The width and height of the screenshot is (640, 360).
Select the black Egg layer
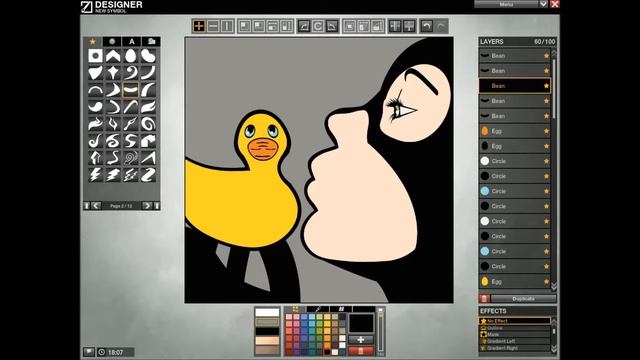pyautogui.click(x=514, y=146)
